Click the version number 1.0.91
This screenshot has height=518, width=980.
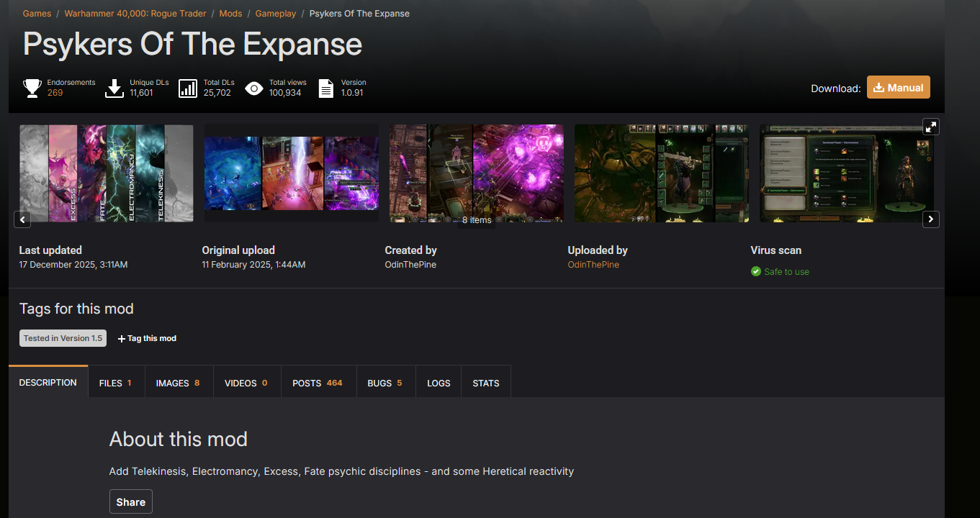click(x=352, y=93)
